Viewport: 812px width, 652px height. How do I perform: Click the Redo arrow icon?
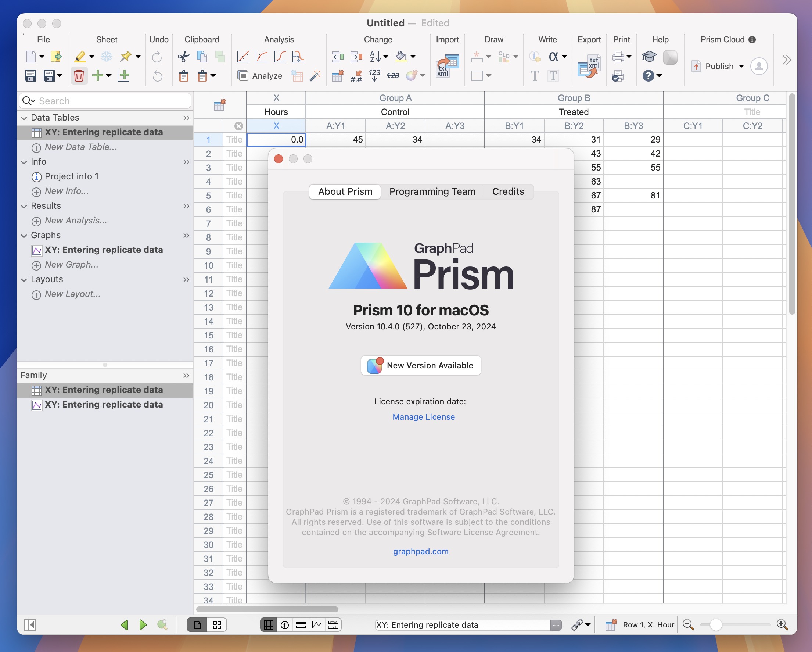click(x=157, y=57)
